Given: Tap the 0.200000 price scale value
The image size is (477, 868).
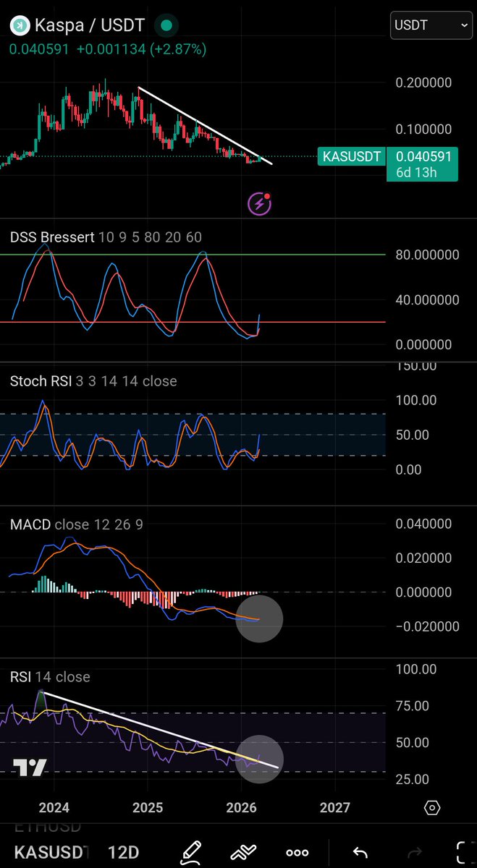Looking at the screenshot, I should pyautogui.click(x=423, y=82).
